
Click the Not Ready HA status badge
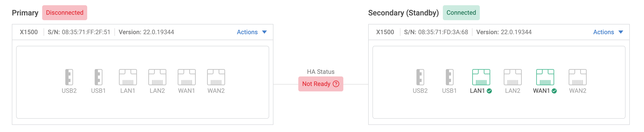(321, 84)
